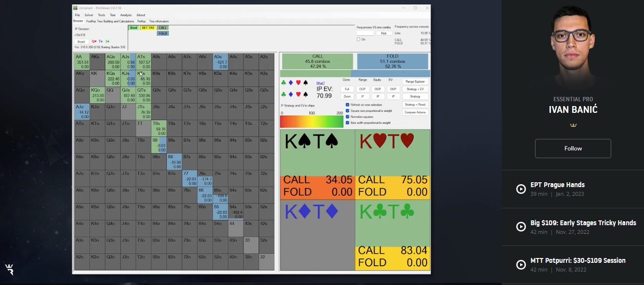The image size is (644, 285).
Task: Select the green club suit in the top row
Action: (x=283, y=82)
